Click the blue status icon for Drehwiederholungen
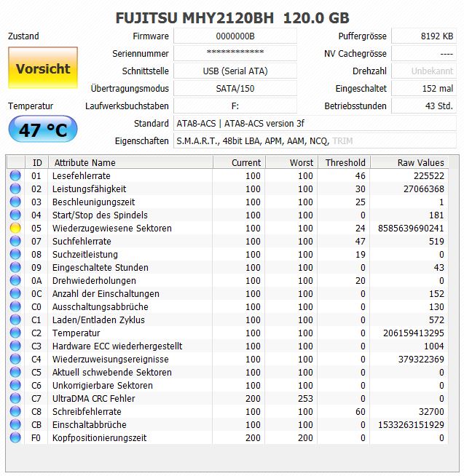Image resolution: width=464 pixels, height=476 pixels. [15, 280]
